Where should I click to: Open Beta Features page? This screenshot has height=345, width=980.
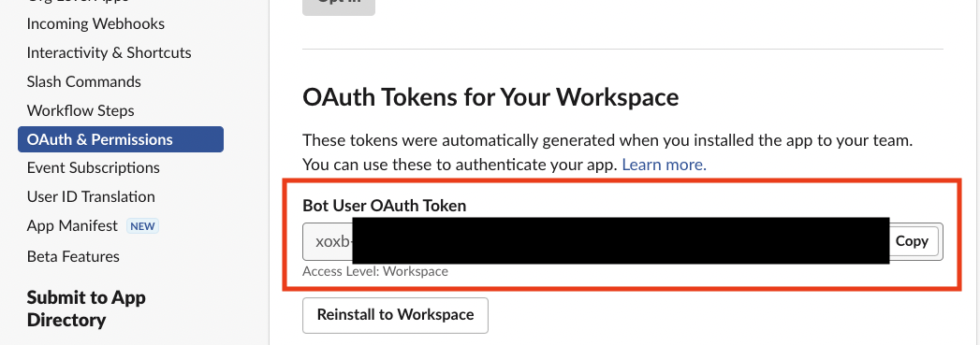click(73, 256)
